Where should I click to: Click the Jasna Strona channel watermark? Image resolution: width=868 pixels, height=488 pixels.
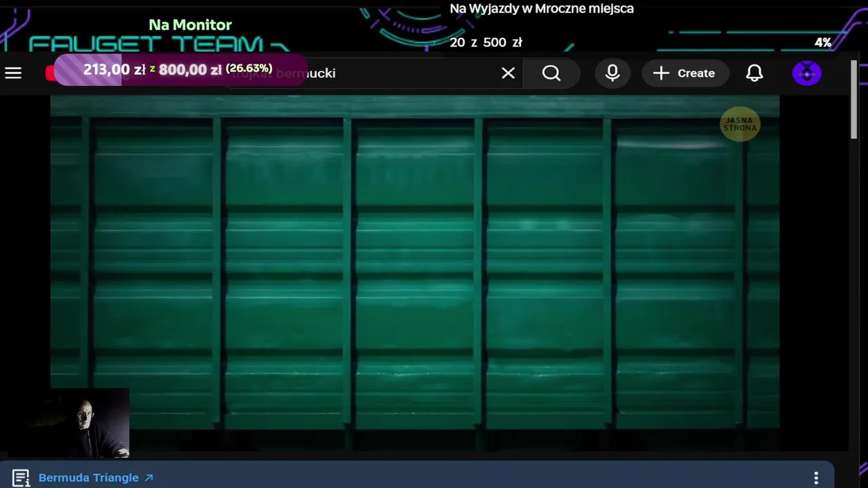point(740,125)
